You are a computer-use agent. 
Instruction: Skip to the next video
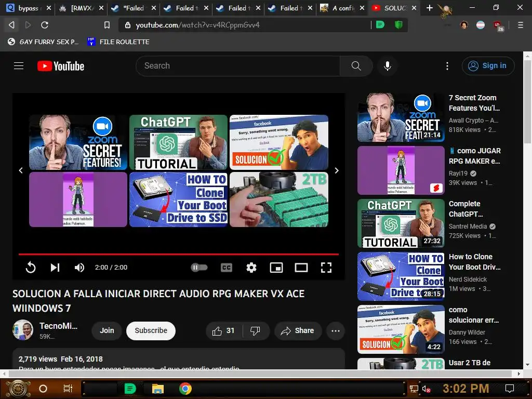55,268
